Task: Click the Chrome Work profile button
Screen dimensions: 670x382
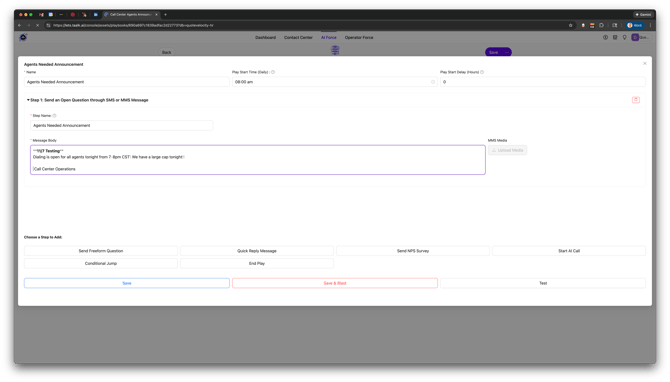Action: (x=635, y=25)
